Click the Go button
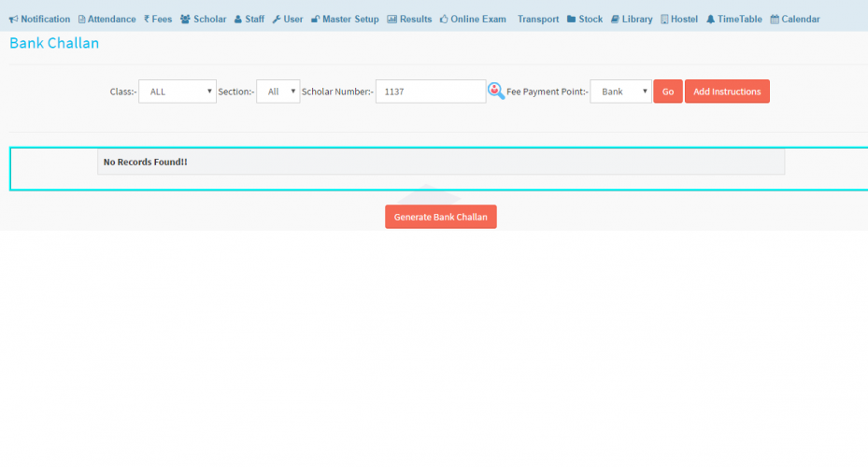The width and height of the screenshot is (868, 467). 668,92
